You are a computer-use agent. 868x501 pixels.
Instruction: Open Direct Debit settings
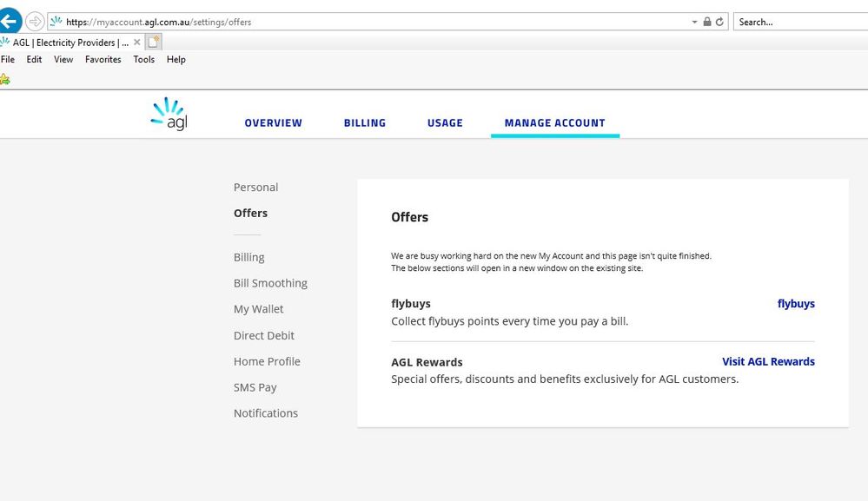(x=263, y=335)
